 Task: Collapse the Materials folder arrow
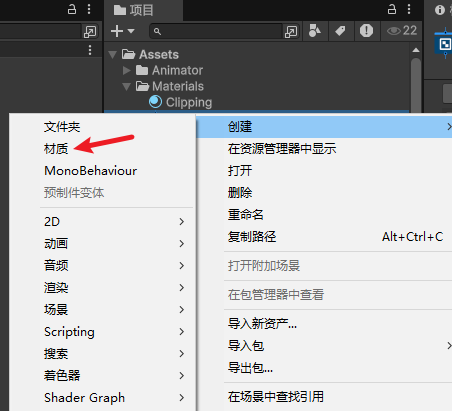(x=126, y=87)
